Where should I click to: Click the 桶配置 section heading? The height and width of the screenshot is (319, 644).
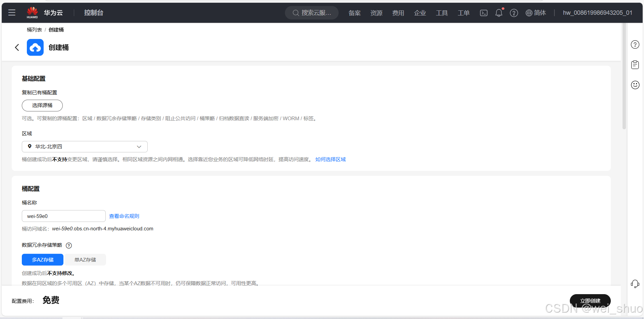31,189
